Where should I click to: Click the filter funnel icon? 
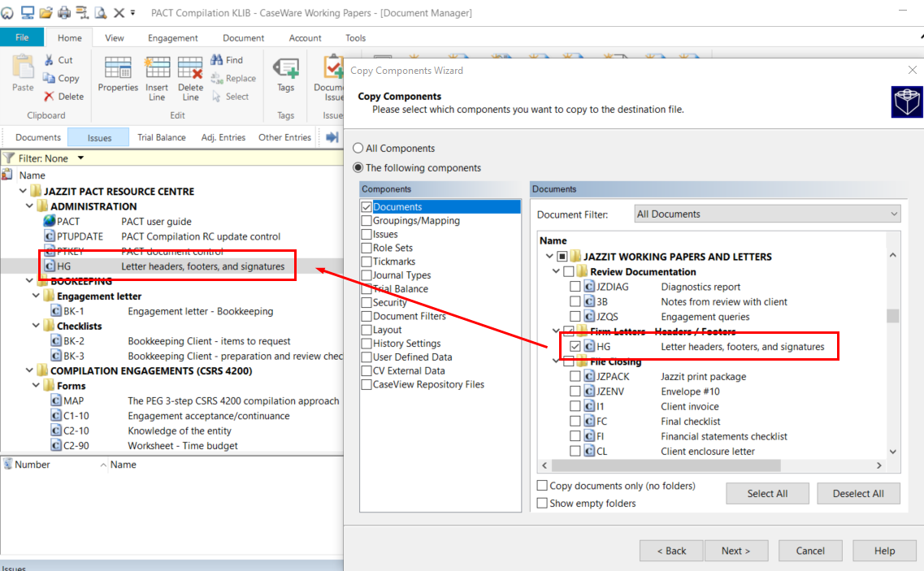click(x=9, y=158)
